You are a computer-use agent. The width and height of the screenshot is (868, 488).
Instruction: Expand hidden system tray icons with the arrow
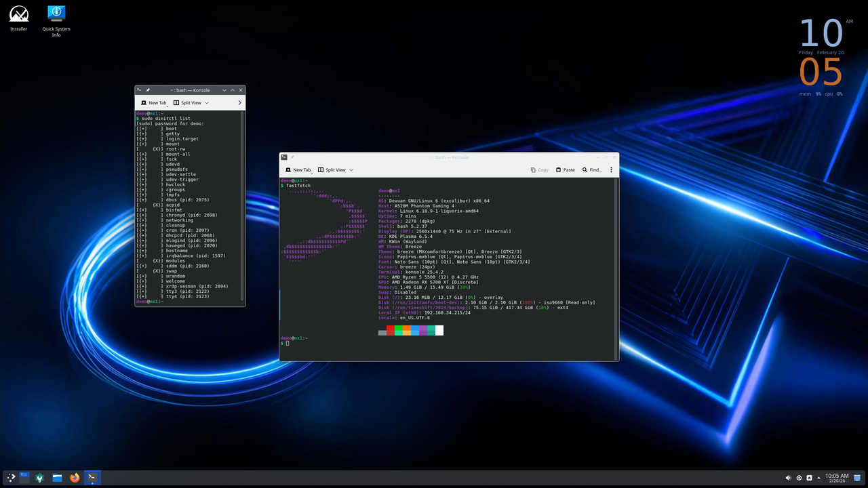click(819, 477)
